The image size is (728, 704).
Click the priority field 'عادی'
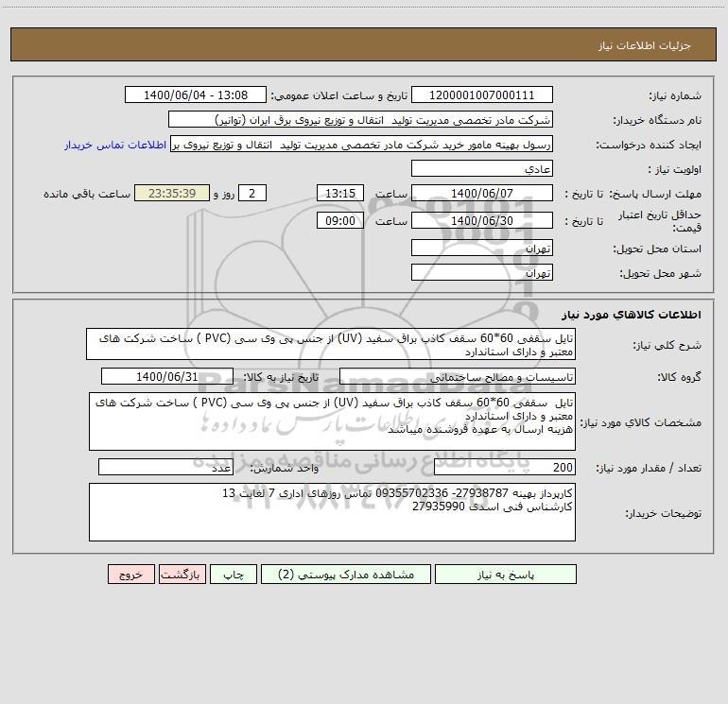coord(482,169)
